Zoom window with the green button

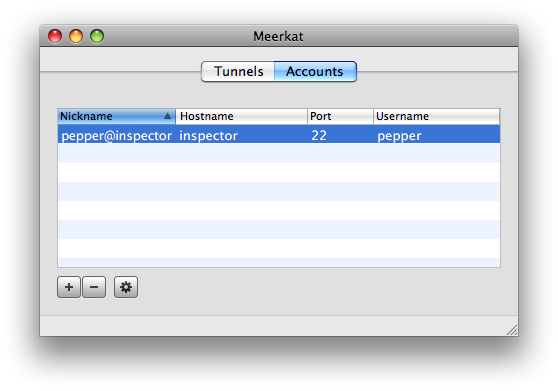97,36
